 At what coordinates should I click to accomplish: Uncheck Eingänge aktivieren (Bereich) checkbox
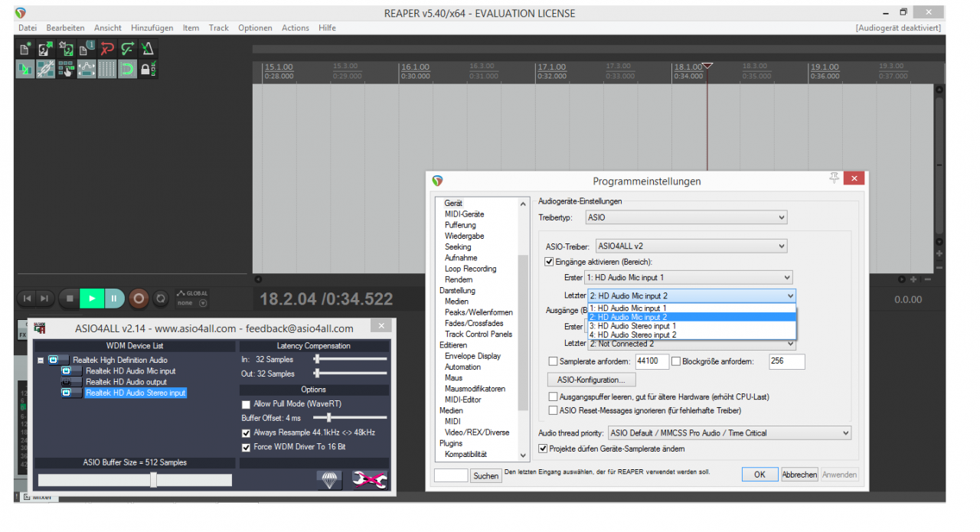[549, 262]
